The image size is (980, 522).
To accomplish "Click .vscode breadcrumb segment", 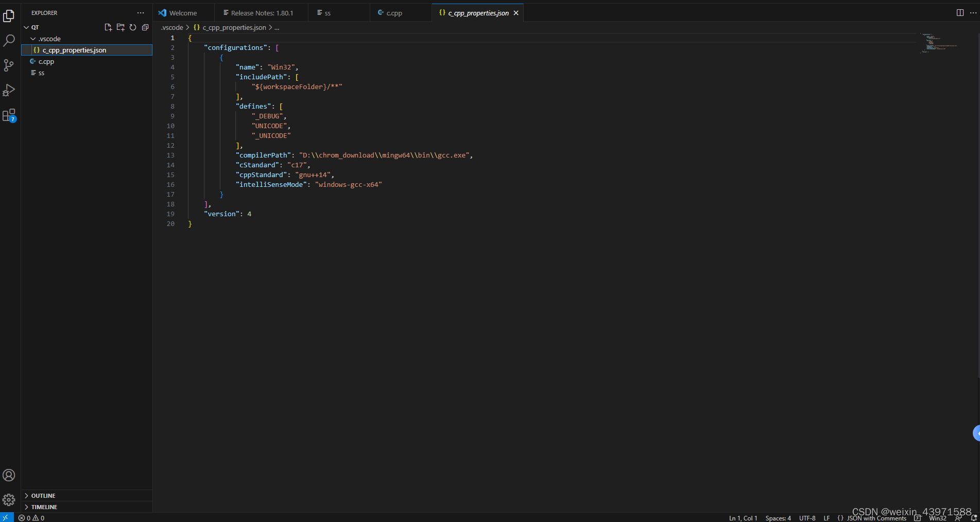I will [172, 27].
